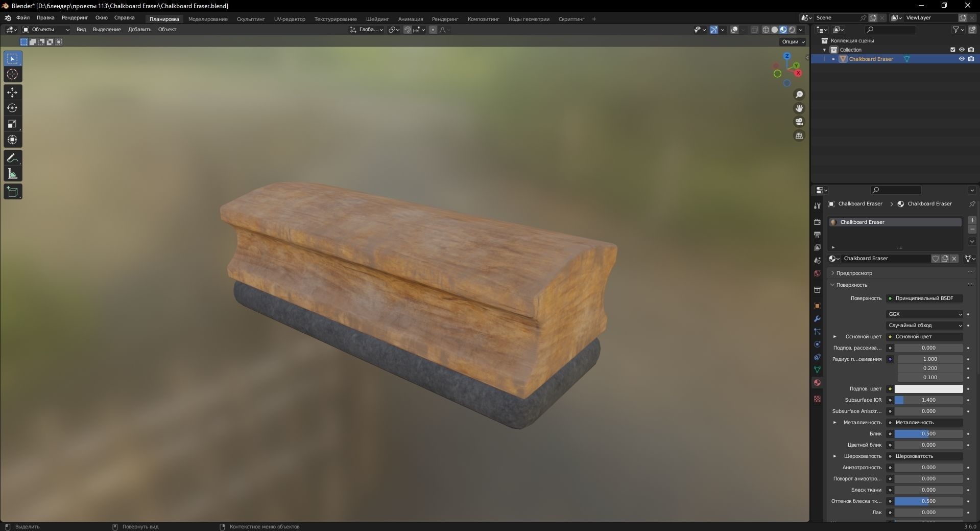
Task: Open the Modifiers wrench tab
Action: (817, 319)
